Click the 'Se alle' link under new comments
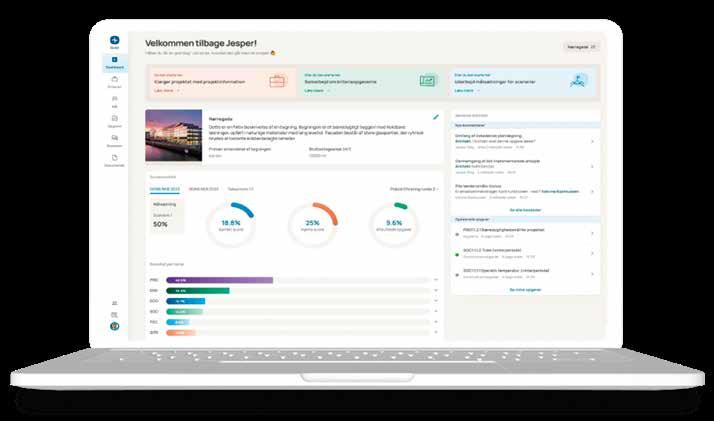 coord(525,210)
